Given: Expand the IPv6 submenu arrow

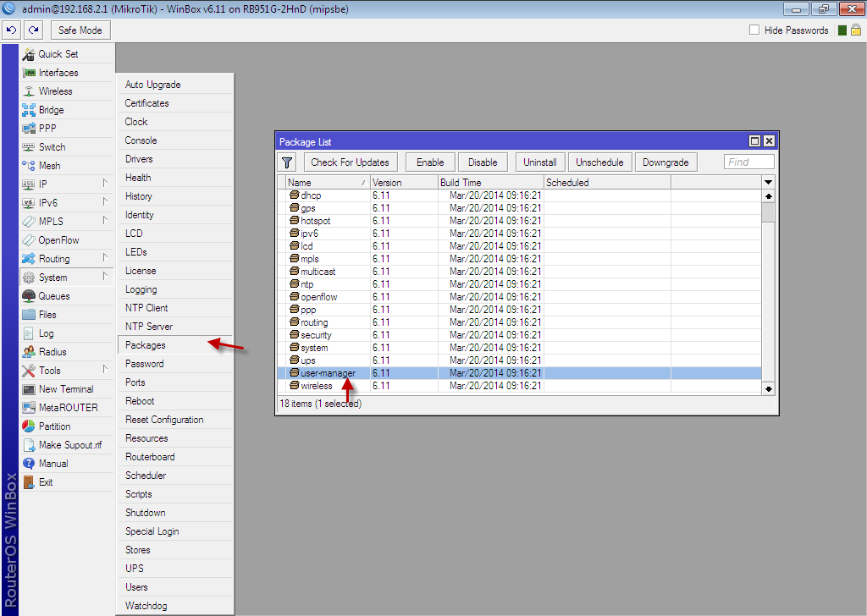Looking at the screenshot, I should pos(105,201).
